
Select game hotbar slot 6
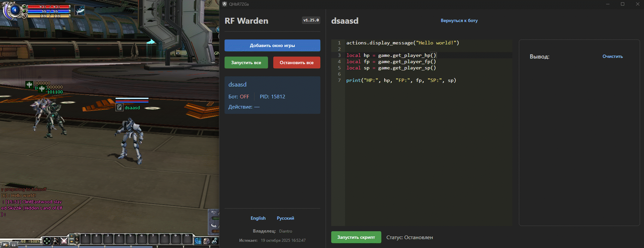coord(142,239)
